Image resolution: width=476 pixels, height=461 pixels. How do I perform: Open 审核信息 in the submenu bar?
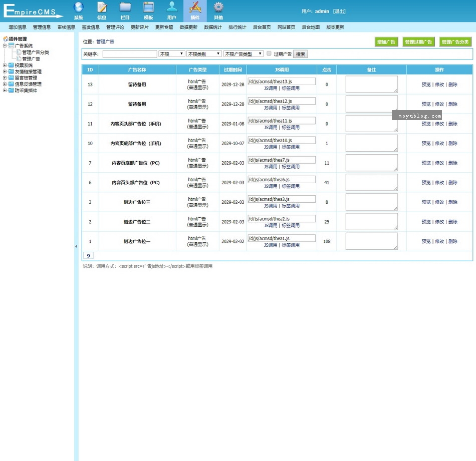[x=66, y=27]
